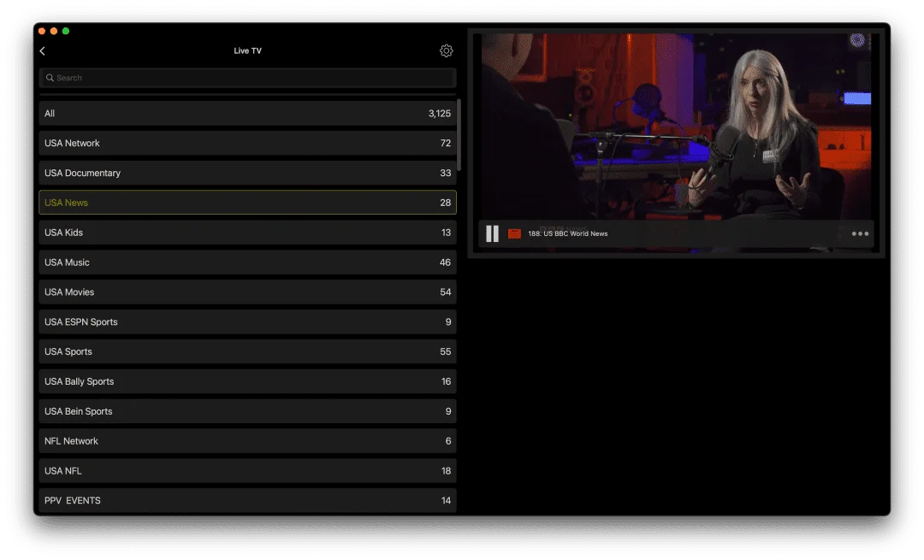Select the USA News category

point(247,203)
